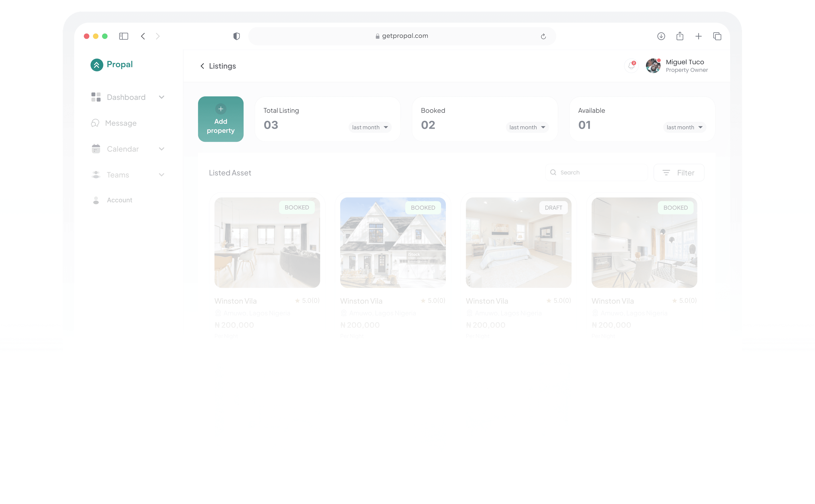This screenshot has width=815, height=504.
Task: Open the browser downloads icon
Action: [x=661, y=36]
